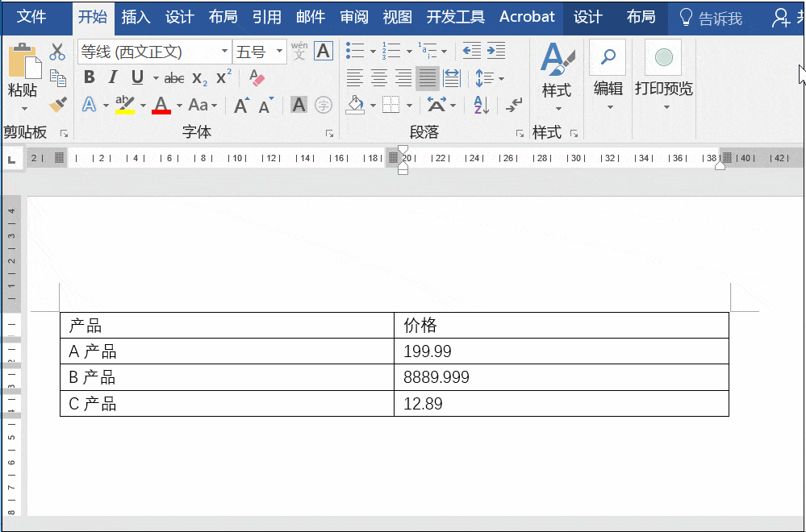Toggle italic formatting
The width and height of the screenshot is (806, 532).
(x=113, y=77)
